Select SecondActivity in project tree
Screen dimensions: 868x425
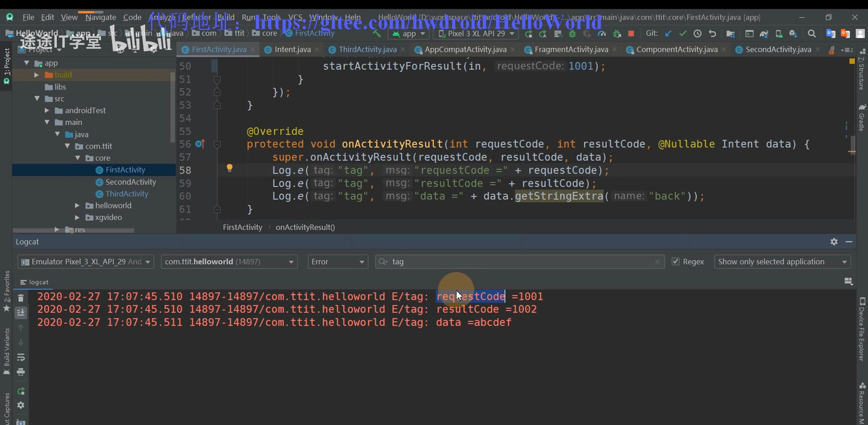(x=131, y=182)
